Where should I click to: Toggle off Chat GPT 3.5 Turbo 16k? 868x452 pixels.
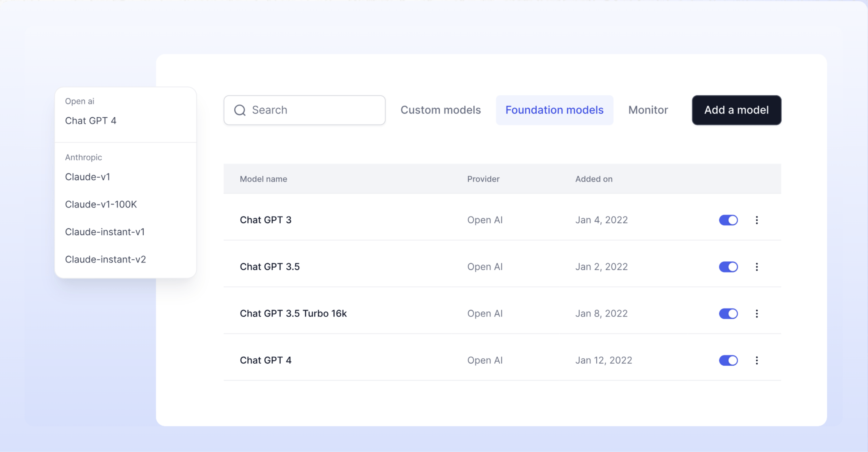[x=729, y=314]
